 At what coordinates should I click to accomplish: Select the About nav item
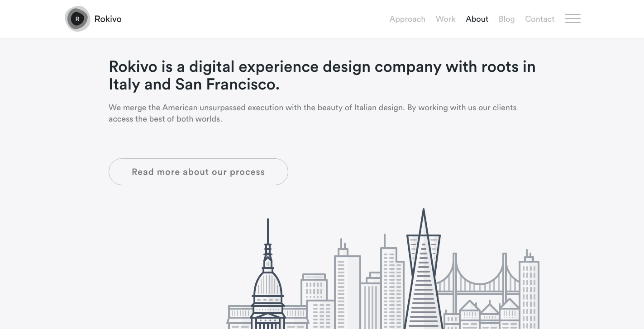pyautogui.click(x=477, y=19)
